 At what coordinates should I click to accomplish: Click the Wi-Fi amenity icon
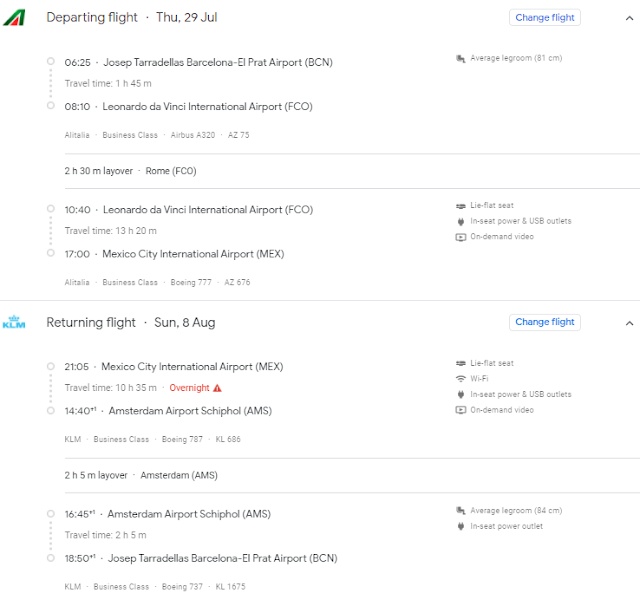click(x=460, y=380)
